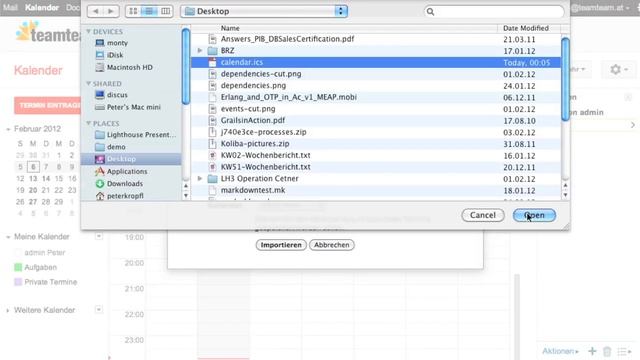Open the Desktop location popup menu
The image size is (640, 360).
pos(264,11)
